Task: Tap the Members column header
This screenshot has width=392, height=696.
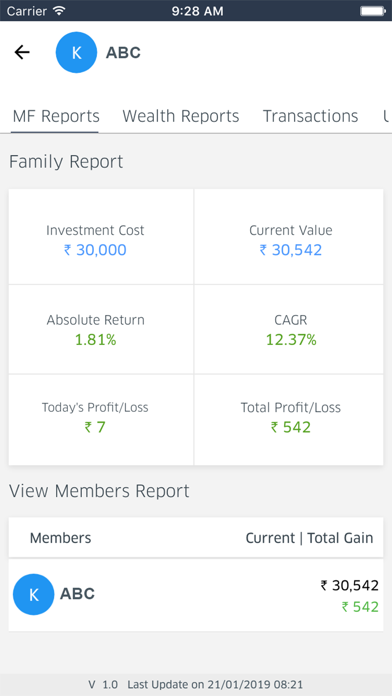Action: click(x=60, y=538)
